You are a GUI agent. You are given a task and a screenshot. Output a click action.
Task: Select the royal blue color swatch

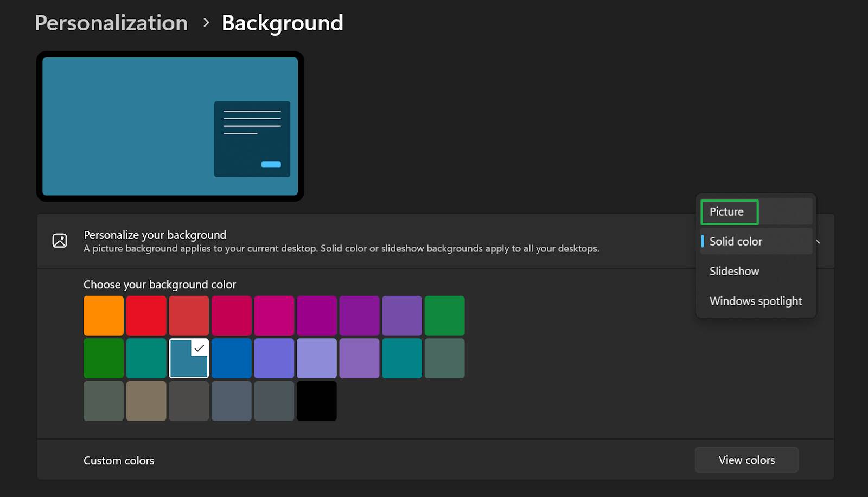pos(232,359)
